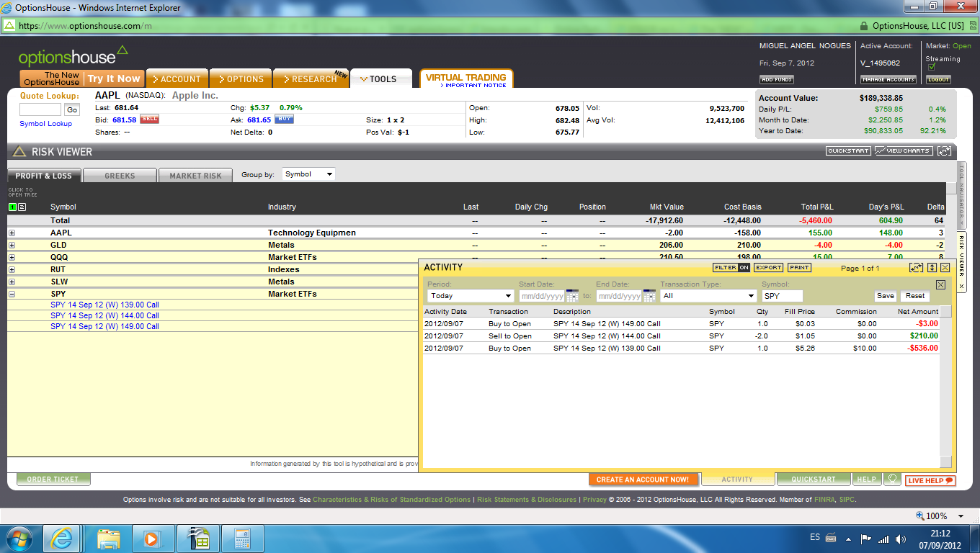The width and height of the screenshot is (980, 553).
Task: Click the MANAGE ACCOUNTS button
Action: click(x=888, y=79)
